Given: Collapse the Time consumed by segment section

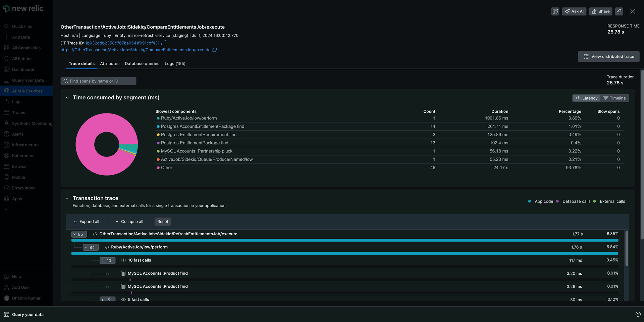Looking at the screenshot, I should [67, 98].
